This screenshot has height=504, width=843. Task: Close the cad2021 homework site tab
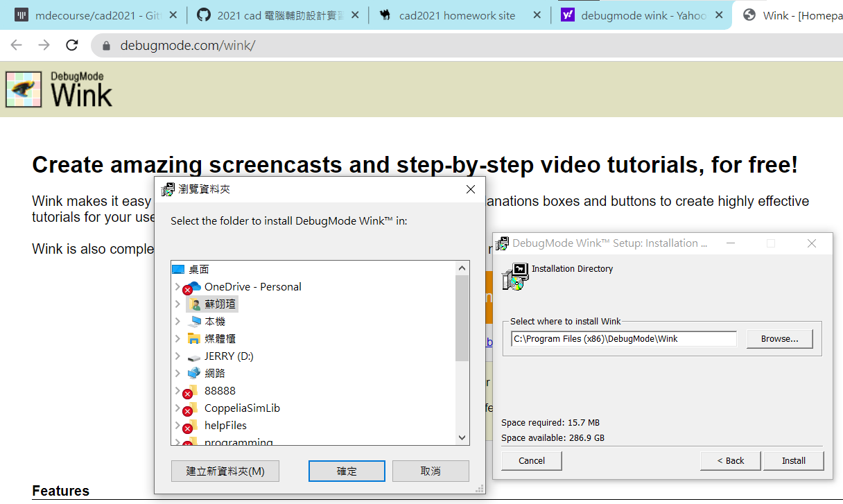pyautogui.click(x=537, y=15)
